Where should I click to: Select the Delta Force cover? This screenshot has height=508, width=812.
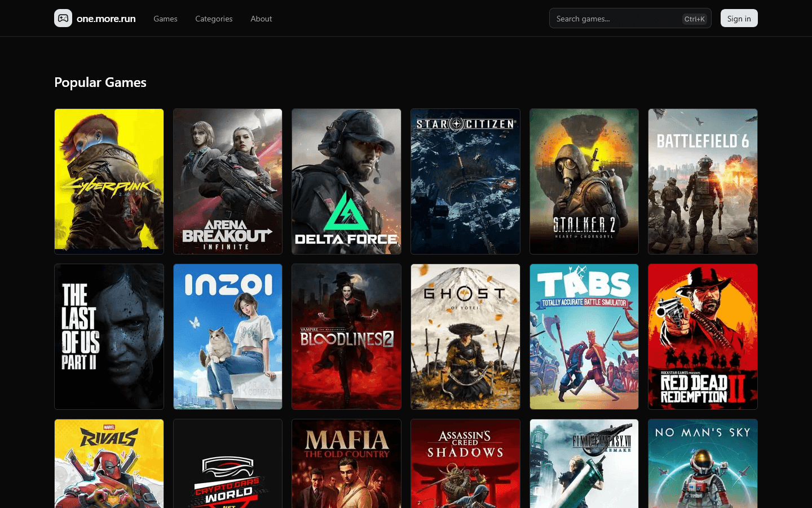pos(346,181)
